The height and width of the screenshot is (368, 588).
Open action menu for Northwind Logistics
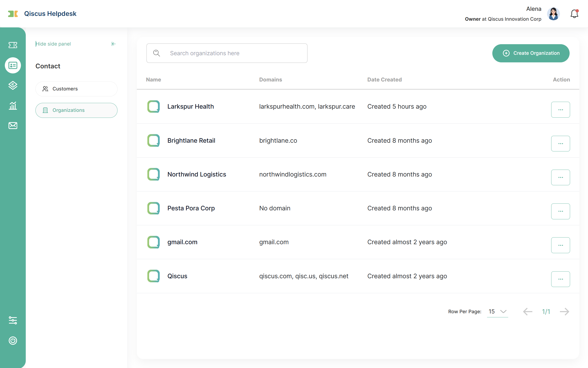(x=561, y=177)
